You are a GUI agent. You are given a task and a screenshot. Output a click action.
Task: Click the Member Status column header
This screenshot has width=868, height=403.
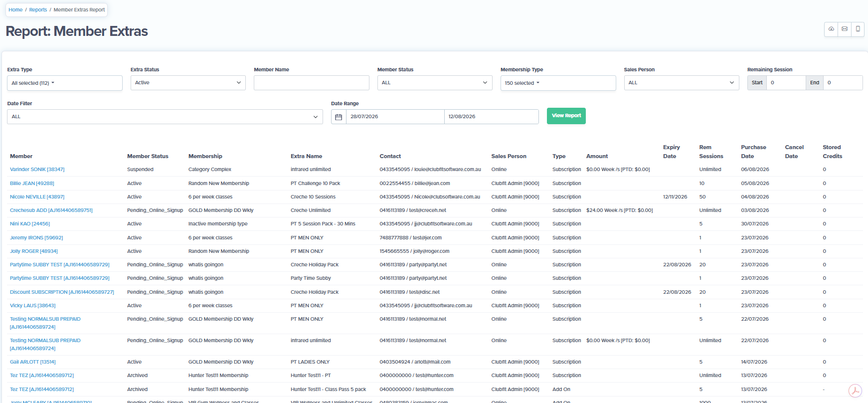(148, 157)
